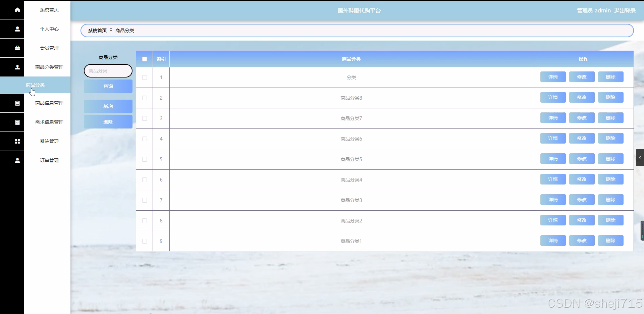The height and width of the screenshot is (314, 644).
Task: Check the box for row 商品分类3
Action: tap(145, 200)
